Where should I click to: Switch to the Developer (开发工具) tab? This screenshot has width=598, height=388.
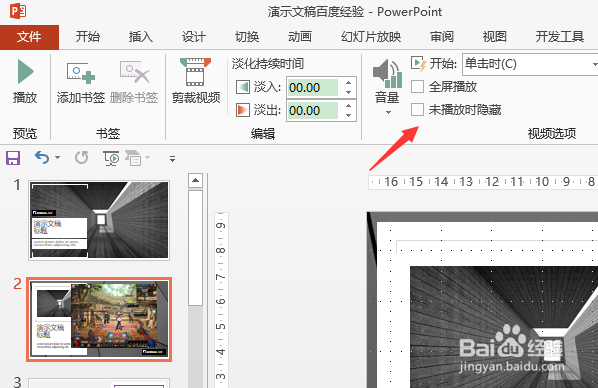click(559, 37)
